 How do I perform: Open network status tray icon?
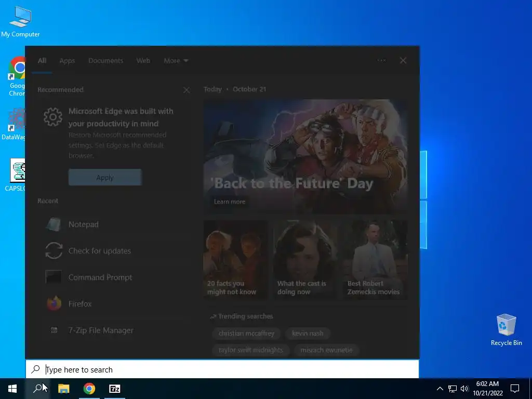click(x=453, y=389)
